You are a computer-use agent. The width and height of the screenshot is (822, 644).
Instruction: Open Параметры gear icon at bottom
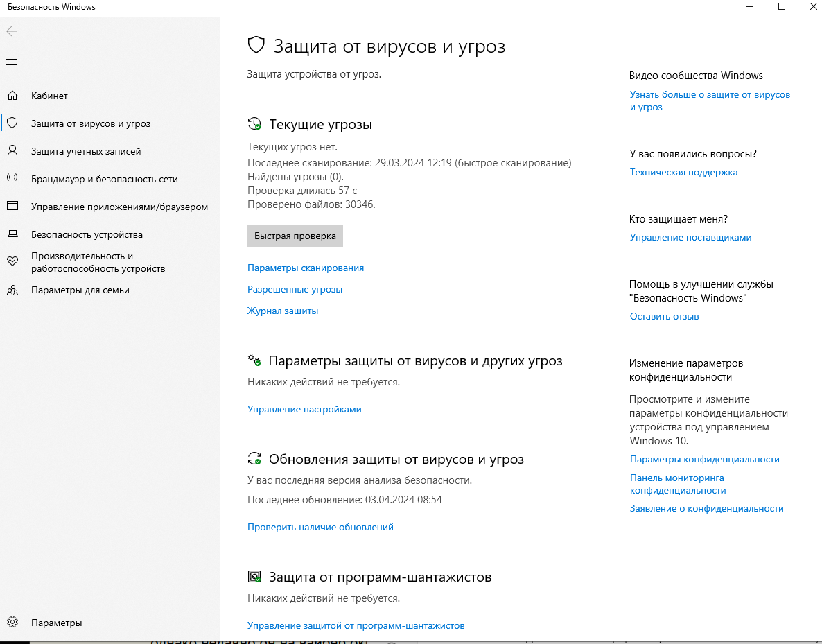coord(12,623)
